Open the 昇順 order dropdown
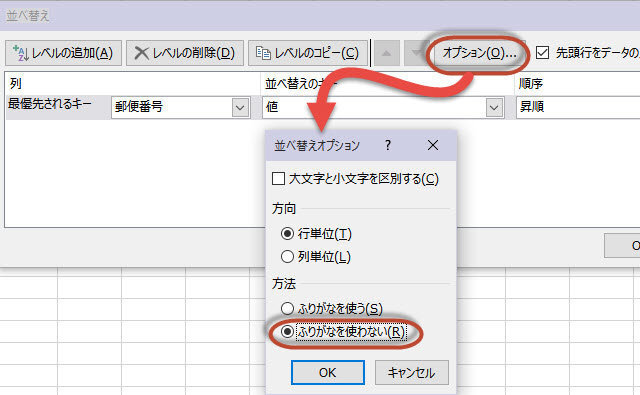Image resolution: width=640 pixels, height=395 pixels. coord(578,107)
